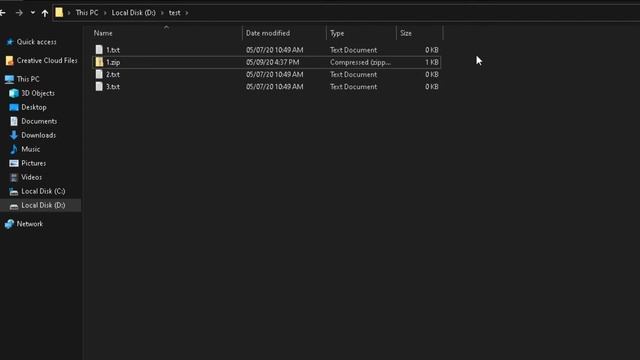Click the 1.txt file icon
The width and height of the screenshot is (640, 360).
coord(99,50)
